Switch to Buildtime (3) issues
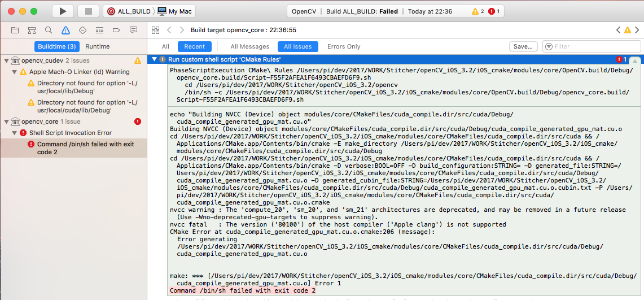This screenshot has width=644, height=300. [56, 46]
